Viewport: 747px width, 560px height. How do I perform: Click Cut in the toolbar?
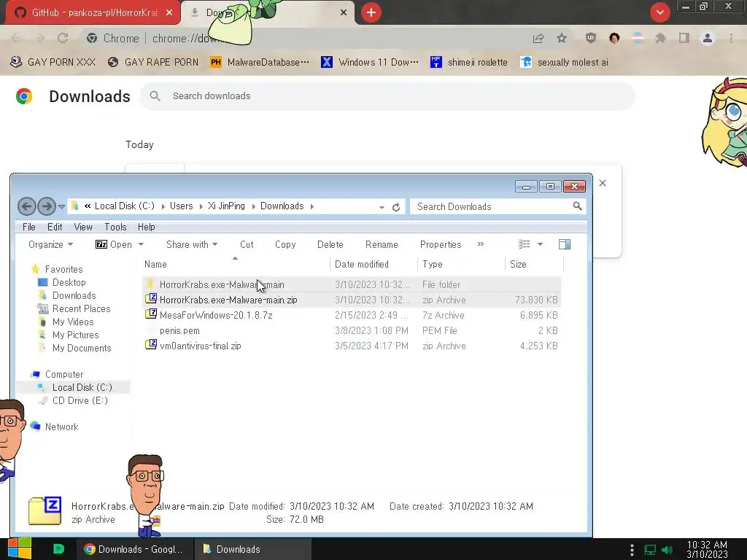247,244
